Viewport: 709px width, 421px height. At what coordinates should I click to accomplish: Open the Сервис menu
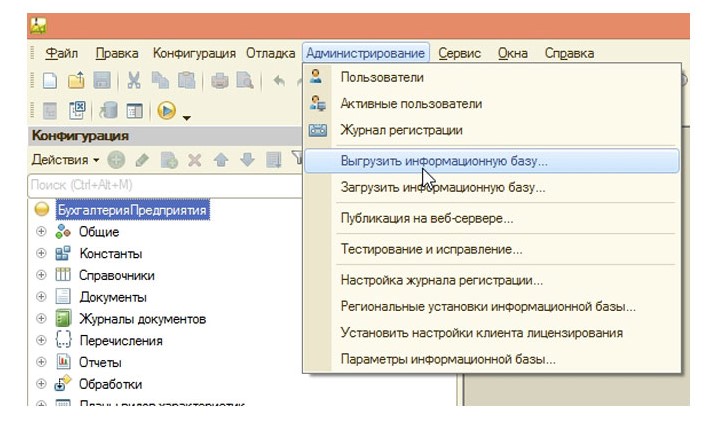point(459,53)
